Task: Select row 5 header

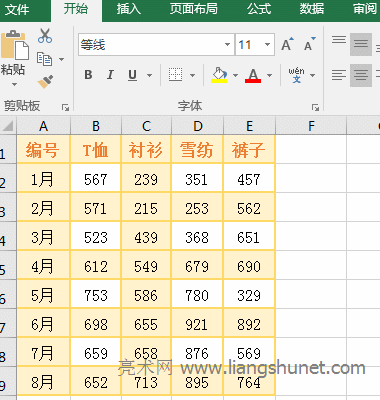Action: 8,265
